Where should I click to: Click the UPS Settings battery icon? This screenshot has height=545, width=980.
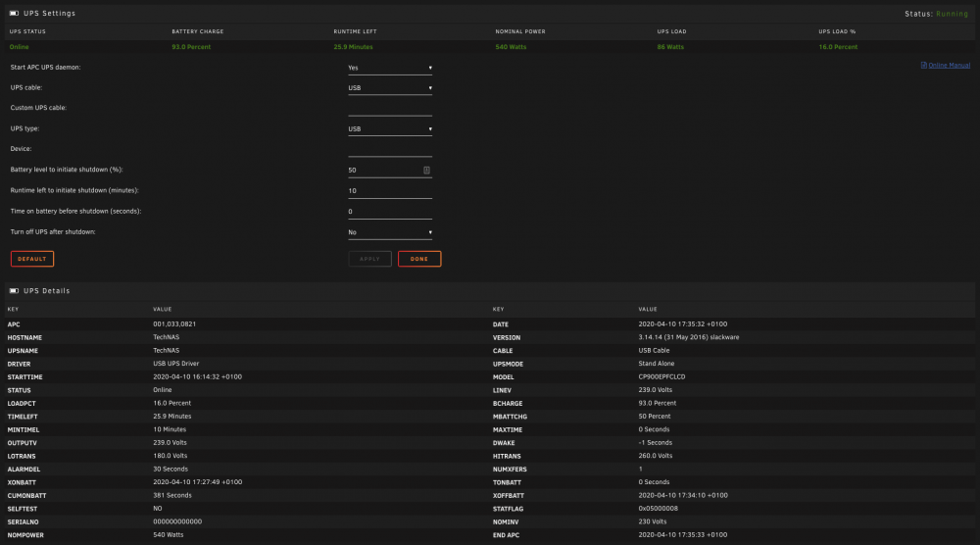click(x=14, y=13)
